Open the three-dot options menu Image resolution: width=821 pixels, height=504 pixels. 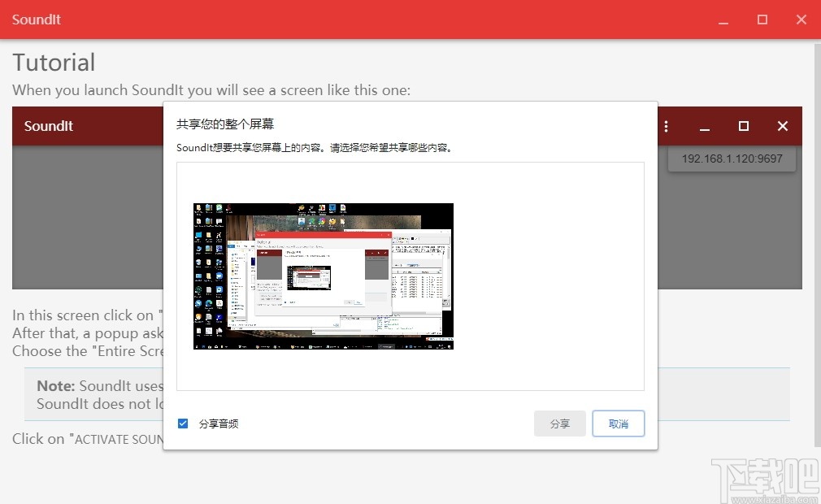click(x=667, y=126)
